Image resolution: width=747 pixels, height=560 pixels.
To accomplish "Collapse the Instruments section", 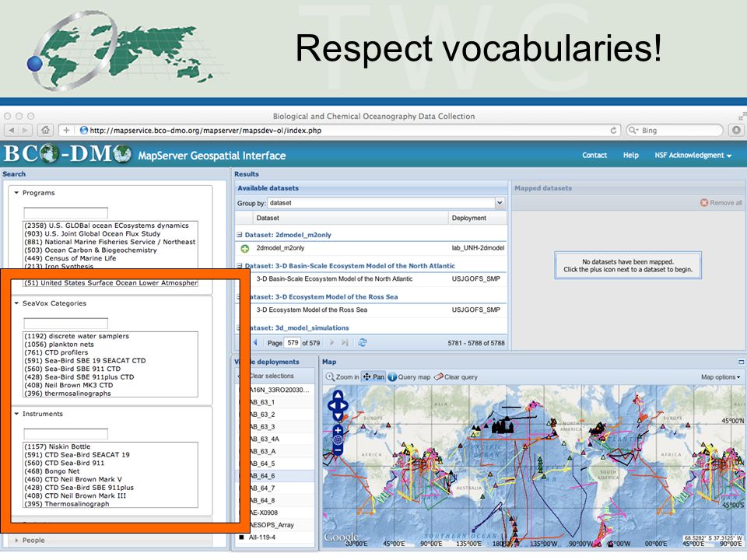I will pos(16,414).
